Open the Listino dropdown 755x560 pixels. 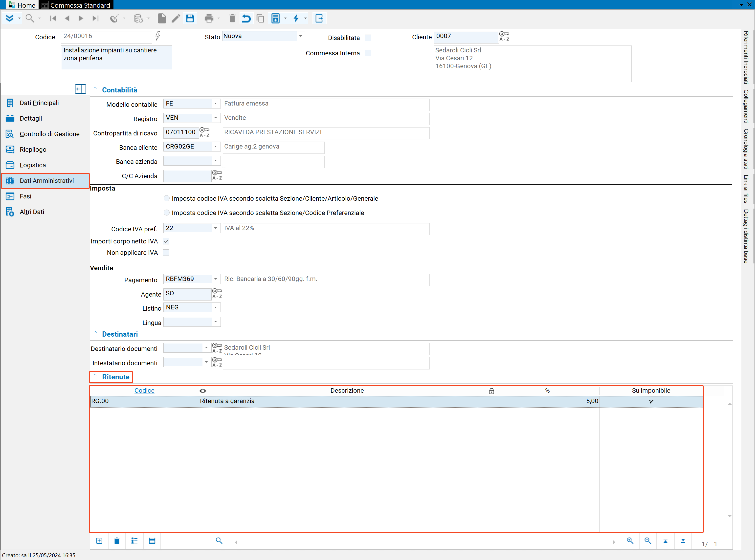(x=216, y=307)
